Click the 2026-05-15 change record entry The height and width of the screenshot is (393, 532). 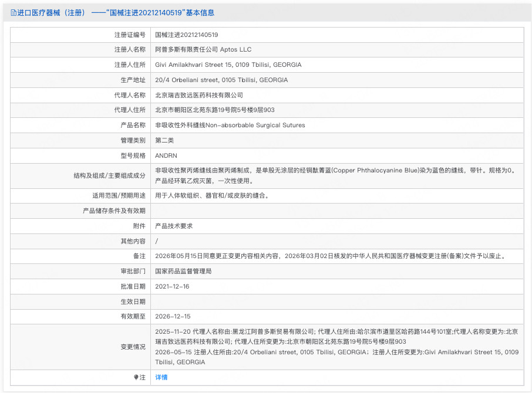(336, 357)
